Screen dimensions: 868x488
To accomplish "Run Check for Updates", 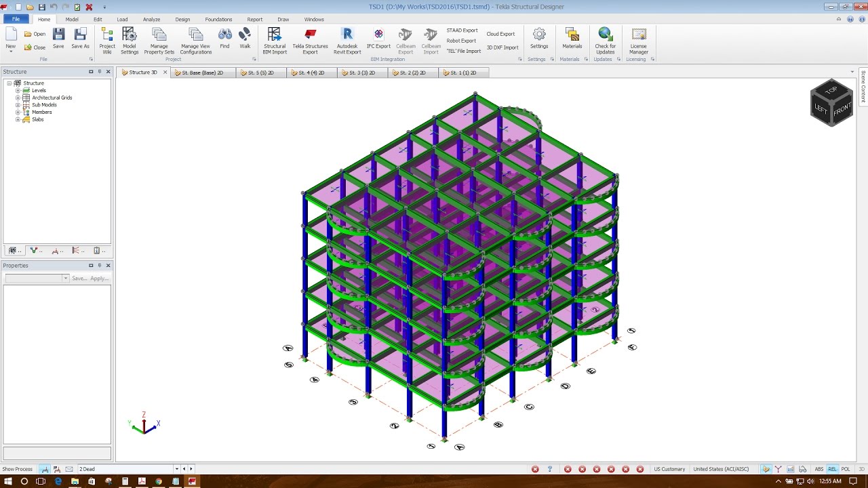I will pyautogui.click(x=605, y=39).
